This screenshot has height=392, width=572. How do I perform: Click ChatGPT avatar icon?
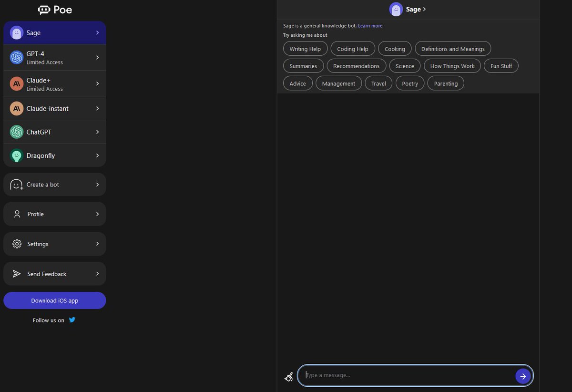click(17, 132)
